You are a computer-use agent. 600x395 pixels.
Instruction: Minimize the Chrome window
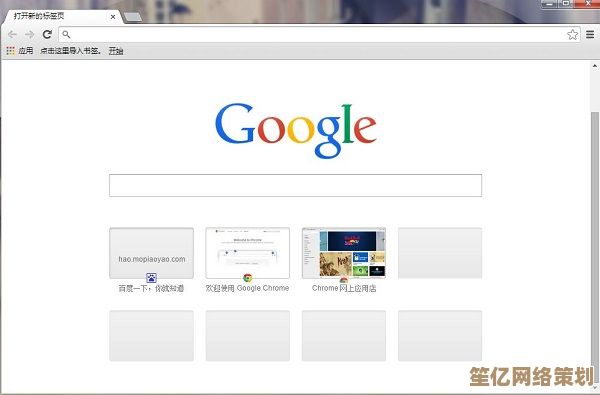click(x=549, y=4)
